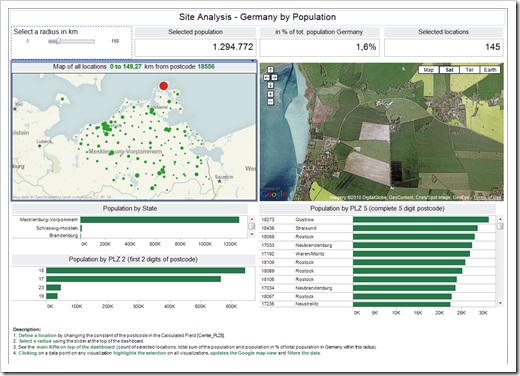
Task: Select the PLZ 2 bar for 18
Action: [x=146, y=270]
